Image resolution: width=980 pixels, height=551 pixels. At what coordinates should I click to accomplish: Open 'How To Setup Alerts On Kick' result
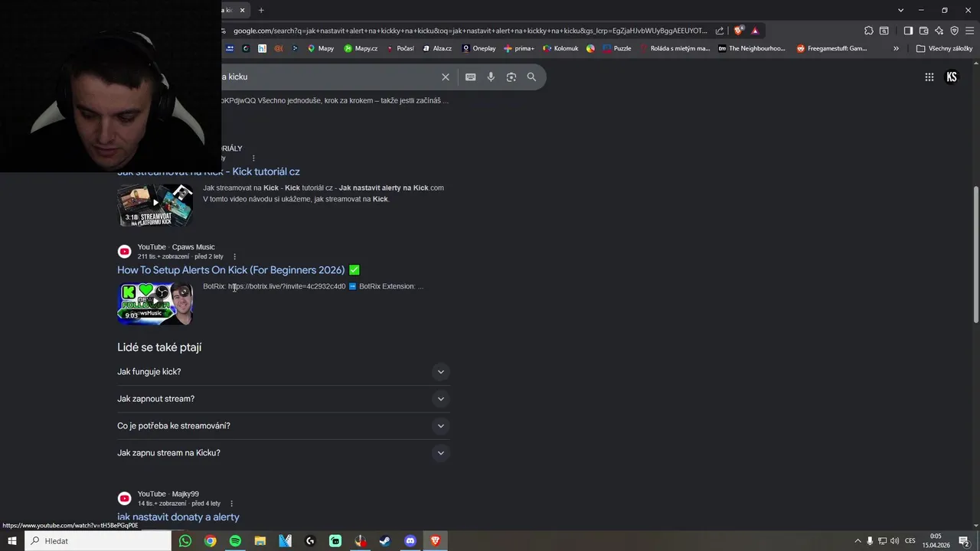pyautogui.click(x=238, y=270)
